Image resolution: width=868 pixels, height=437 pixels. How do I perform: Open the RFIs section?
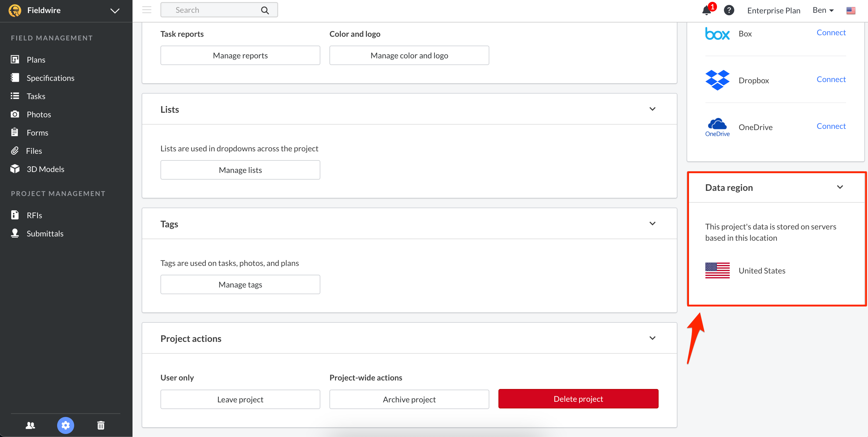(34, 215)
